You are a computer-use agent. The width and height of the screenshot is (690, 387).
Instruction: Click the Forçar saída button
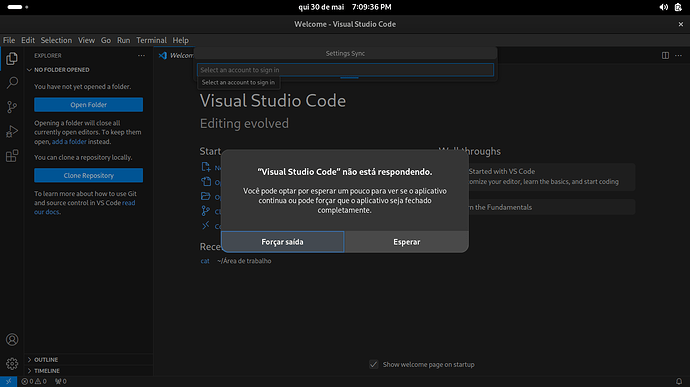283,242
